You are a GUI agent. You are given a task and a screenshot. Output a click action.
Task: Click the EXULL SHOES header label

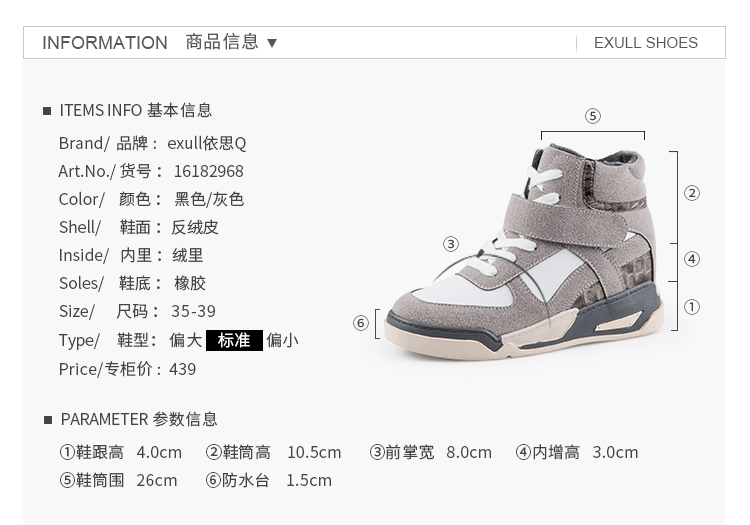pyautogui.click(x=646, y=43)
